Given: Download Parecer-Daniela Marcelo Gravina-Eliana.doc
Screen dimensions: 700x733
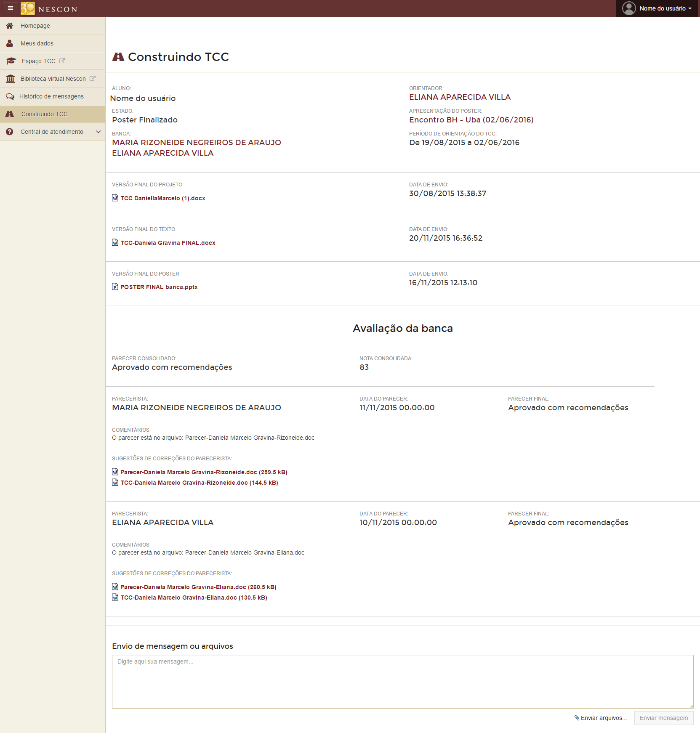Looking at the screenshot, I should [x=198, y=587].
